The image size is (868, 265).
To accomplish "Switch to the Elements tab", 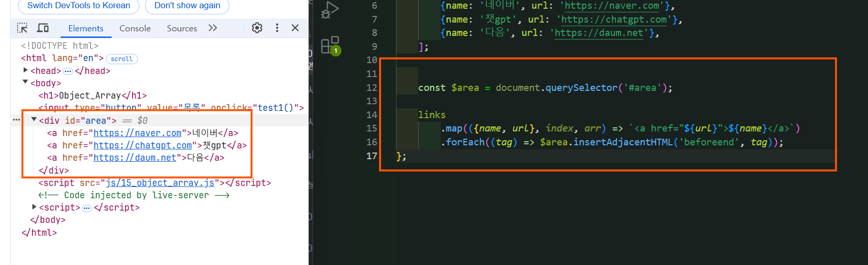I will pyautogui.click(x=86, y=28).
